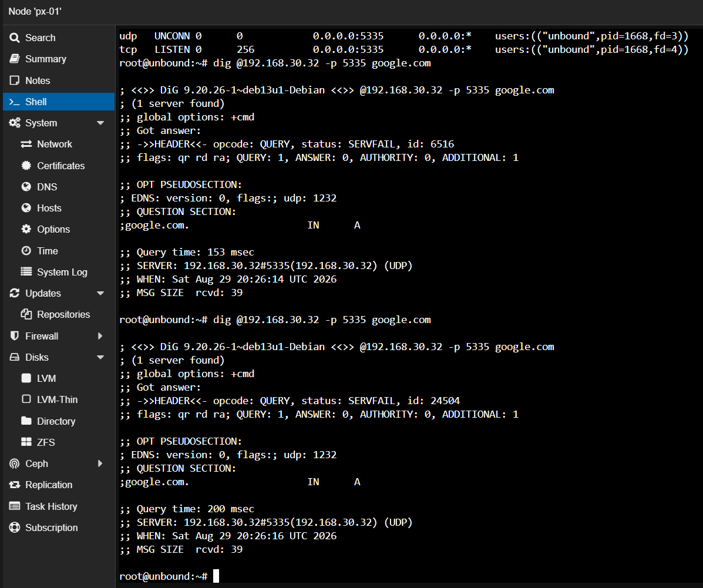
Task: View the System Log entry
Action: click(59, 272)
